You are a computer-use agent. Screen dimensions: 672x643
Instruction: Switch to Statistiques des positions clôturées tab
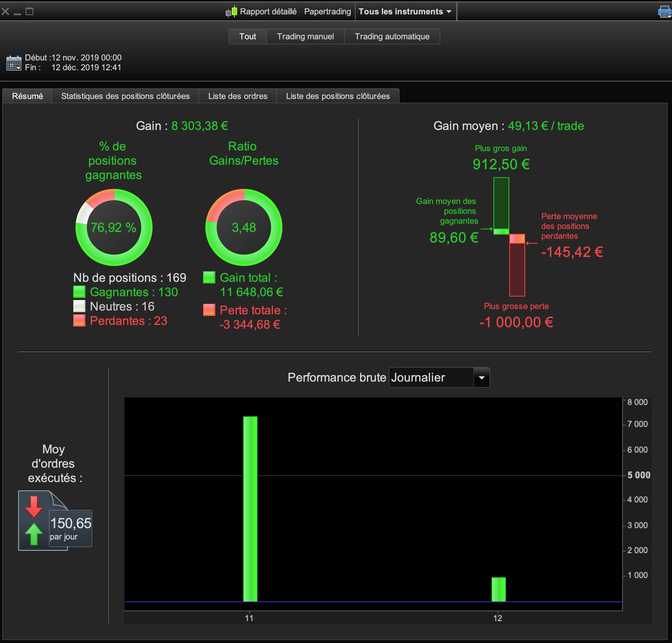point(125,96)
